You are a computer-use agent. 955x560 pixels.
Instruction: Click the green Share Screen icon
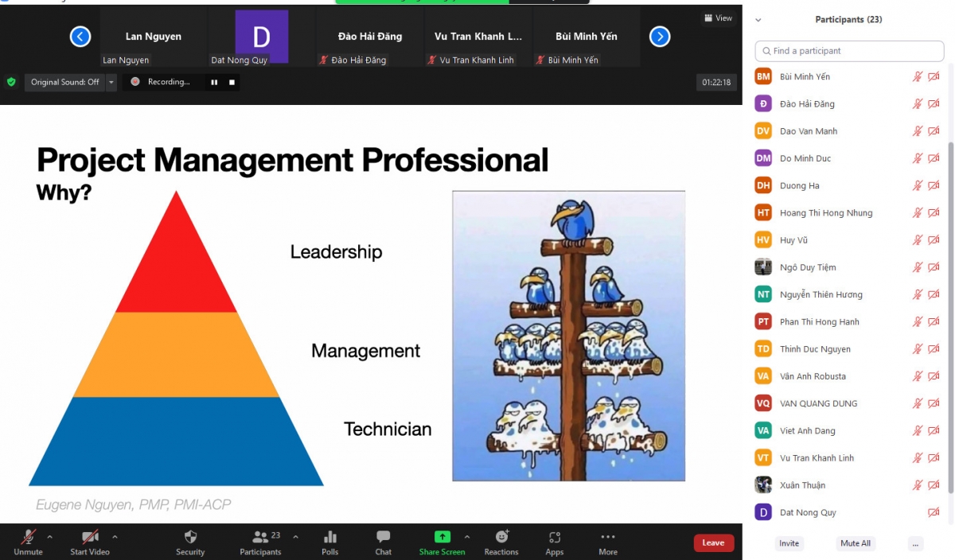pos(442,537)
